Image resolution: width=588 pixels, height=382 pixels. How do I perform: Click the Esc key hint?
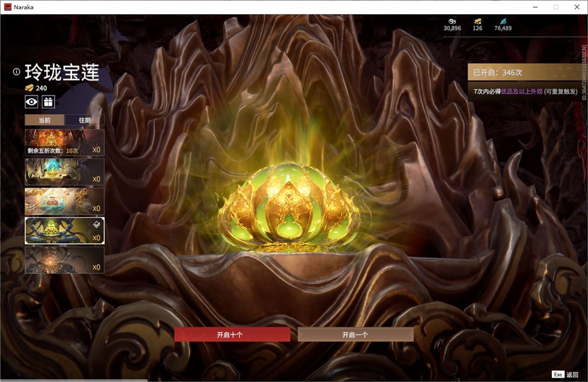click(x=558, y=374)
